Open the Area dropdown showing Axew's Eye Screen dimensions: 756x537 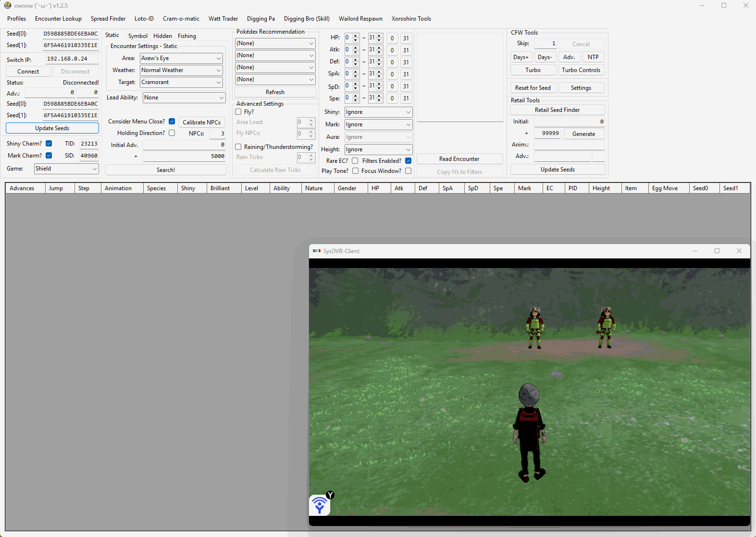[x=181, y=58]
